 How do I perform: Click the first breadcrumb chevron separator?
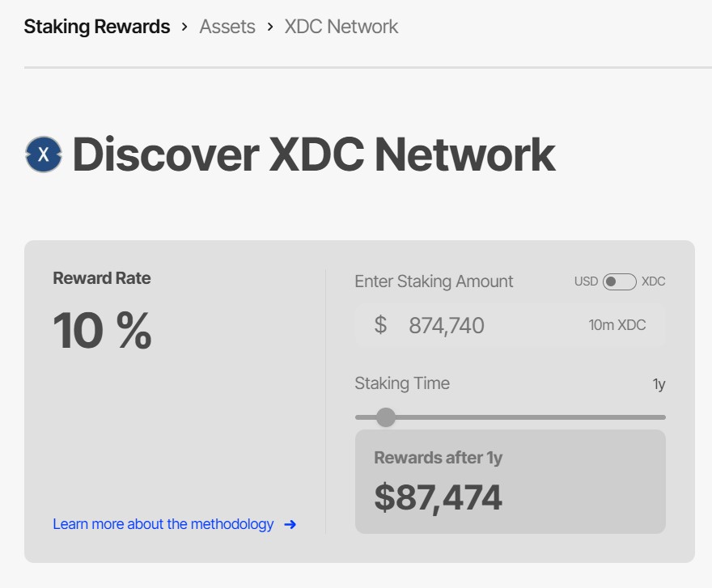click(x=184, y=27)
